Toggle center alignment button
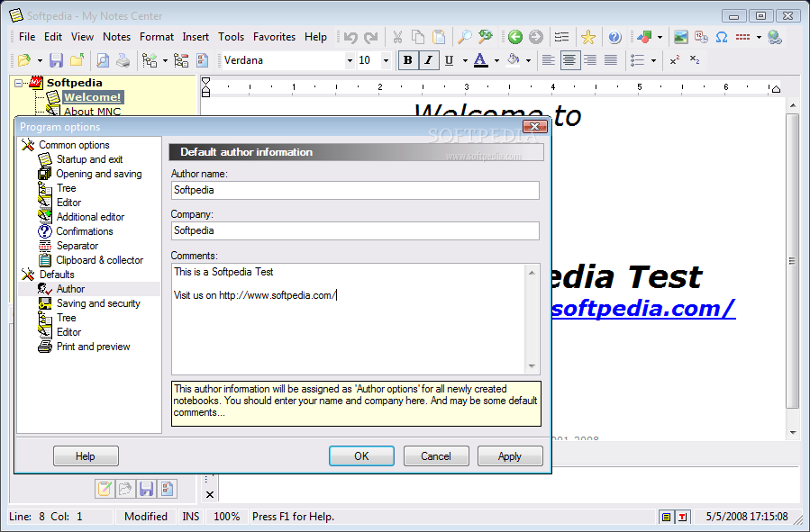Image resolution: width=810 pixels, height=532 pixels. click(569, 60)
